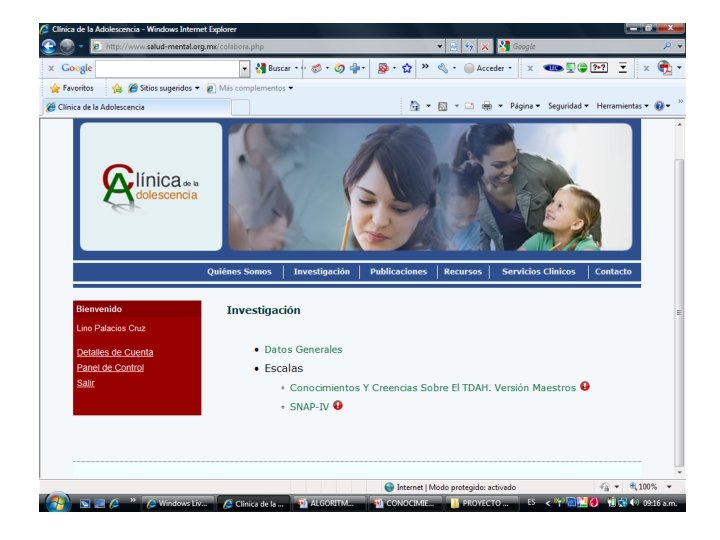This screenshot has width=720, height=540.
Task: Open the Seguridad menu
Action: (x=568, y=106)
